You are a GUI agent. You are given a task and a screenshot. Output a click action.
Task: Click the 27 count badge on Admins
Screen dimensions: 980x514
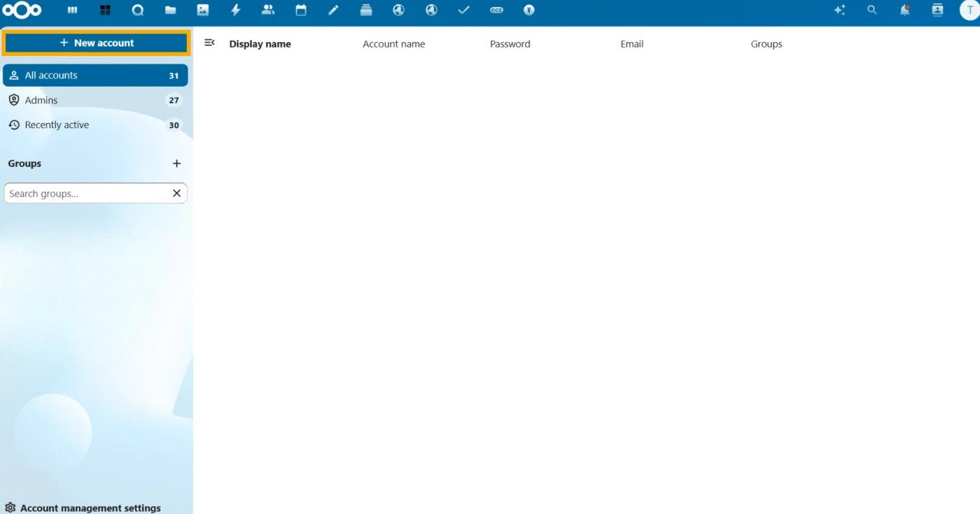[174, 100]
